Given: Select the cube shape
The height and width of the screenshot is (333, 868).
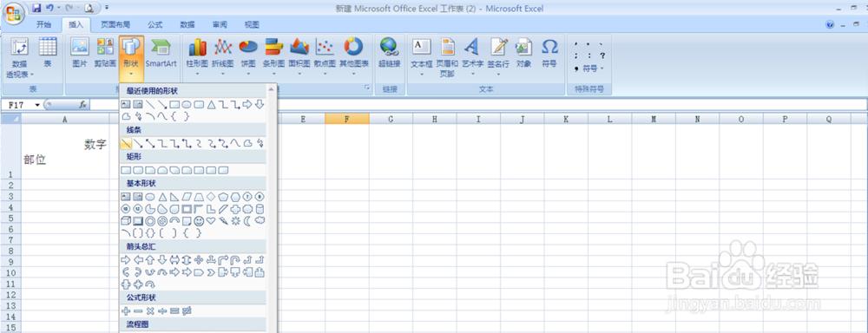Looking at the screenshot, I should [x=126, y=221].
